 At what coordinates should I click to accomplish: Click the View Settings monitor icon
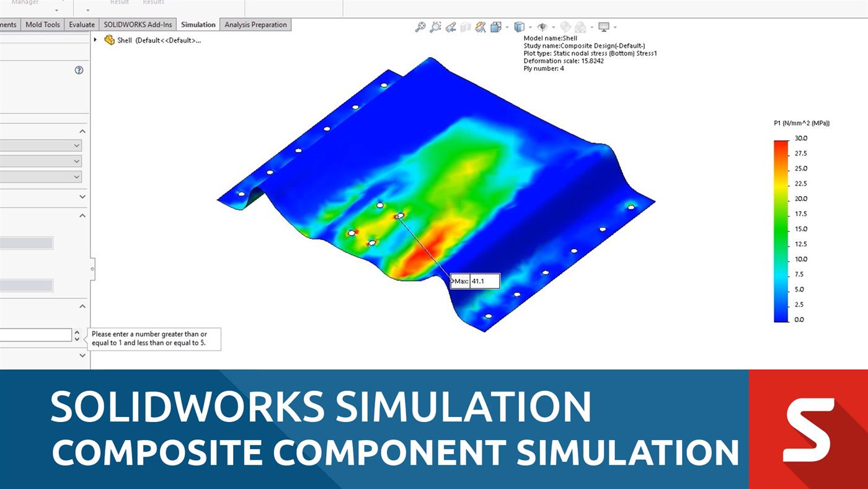point(603,27)
